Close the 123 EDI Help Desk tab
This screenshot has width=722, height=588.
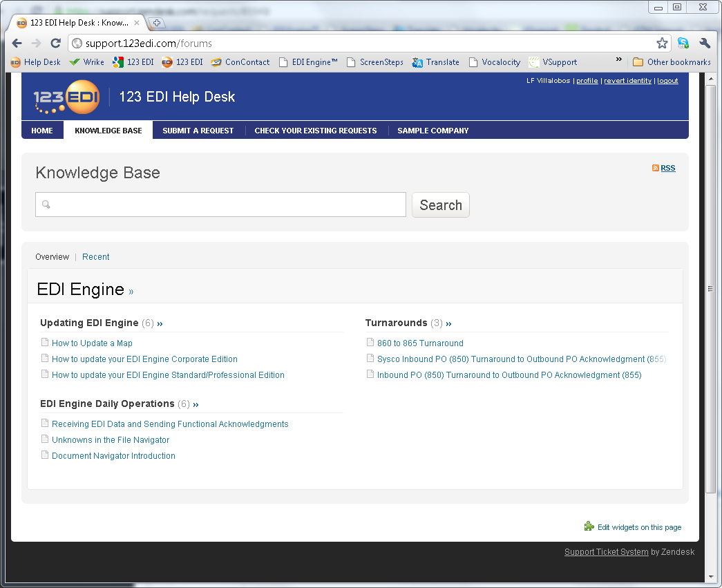click(x=137, y=23)
